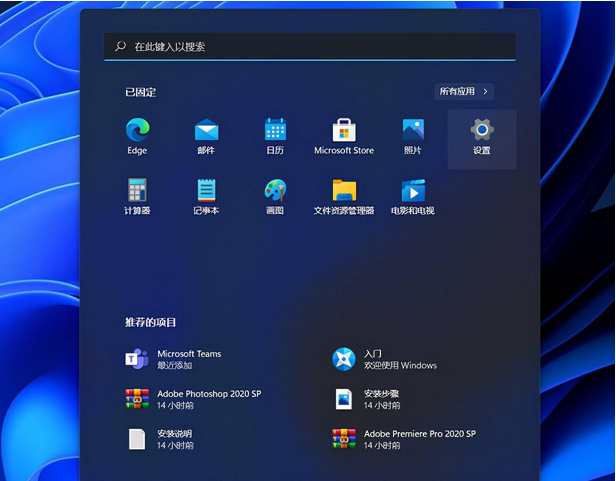
Task: Open 安装说明 document file icon
Action: [x=137, y=439]
